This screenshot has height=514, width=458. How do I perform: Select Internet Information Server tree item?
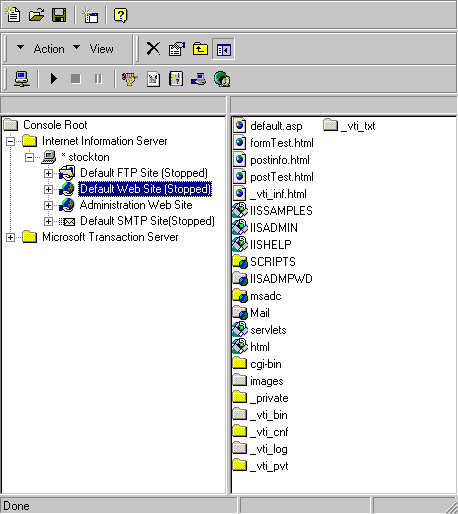click(x=104, y=141)
